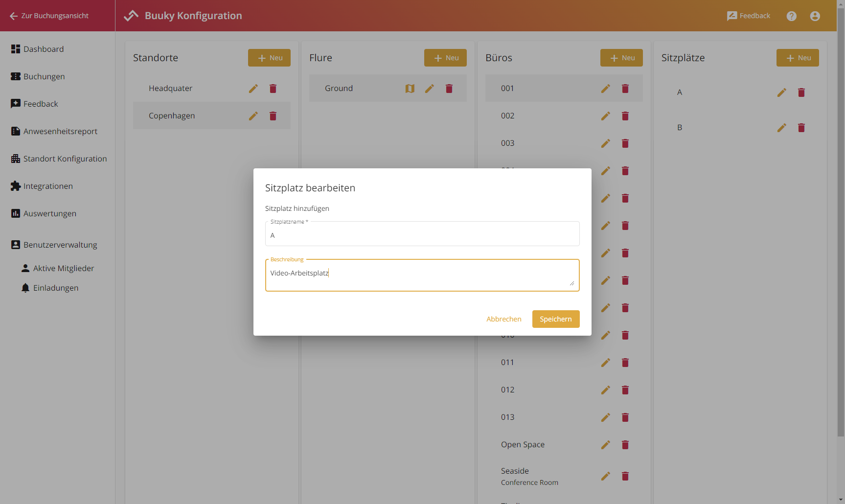The image size is (845, 504).
Task: Return via Zur Buchungsansicht
Action: click(x=49, y=16)
